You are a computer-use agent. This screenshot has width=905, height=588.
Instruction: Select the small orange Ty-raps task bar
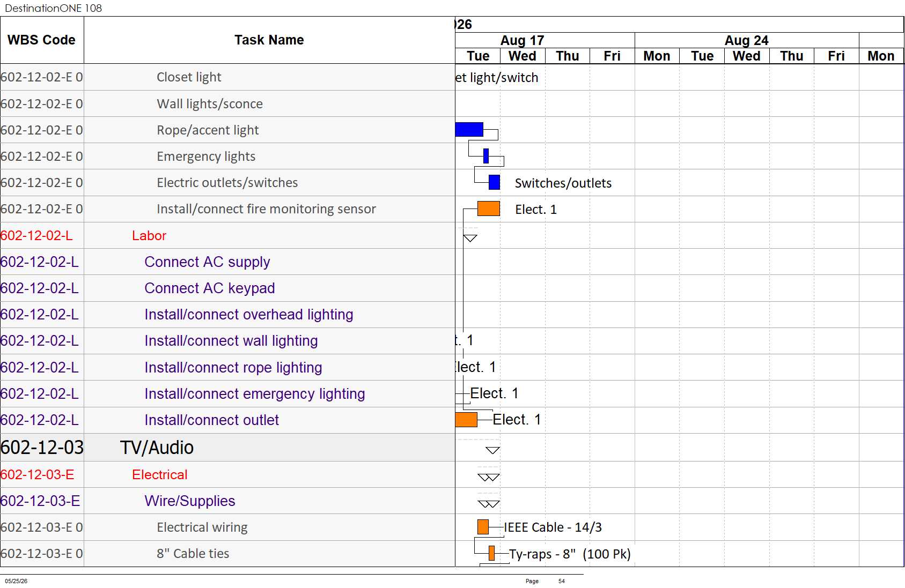pos(491,553)
